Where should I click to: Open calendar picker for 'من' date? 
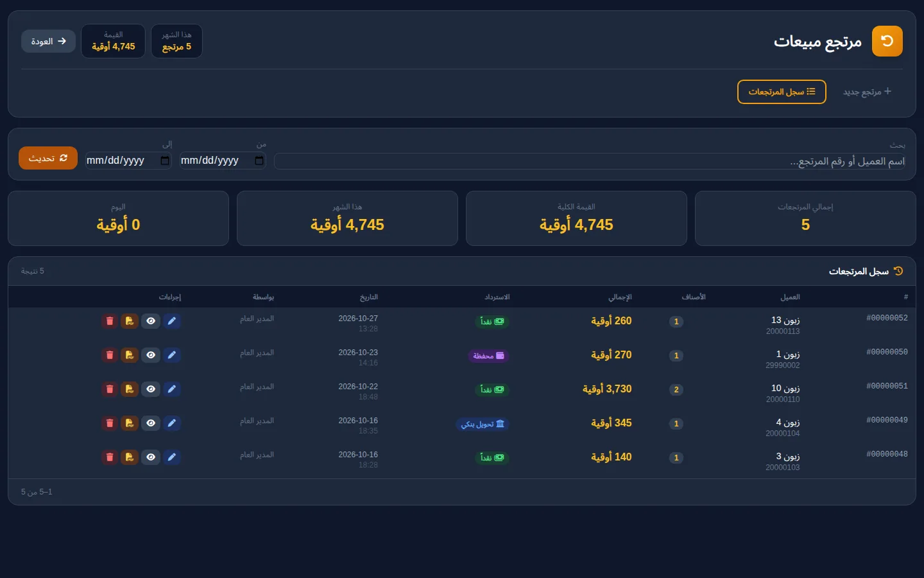[x=259, y=161]
